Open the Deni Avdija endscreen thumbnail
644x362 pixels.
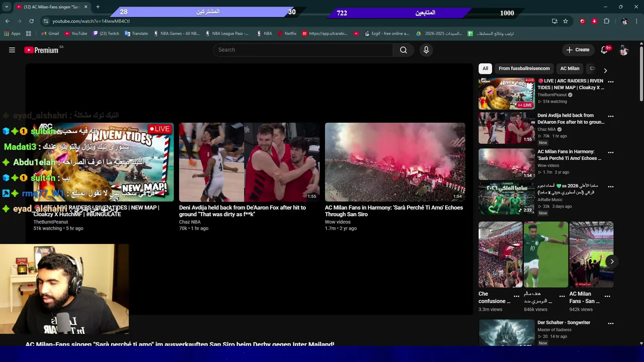coord(250,162)
